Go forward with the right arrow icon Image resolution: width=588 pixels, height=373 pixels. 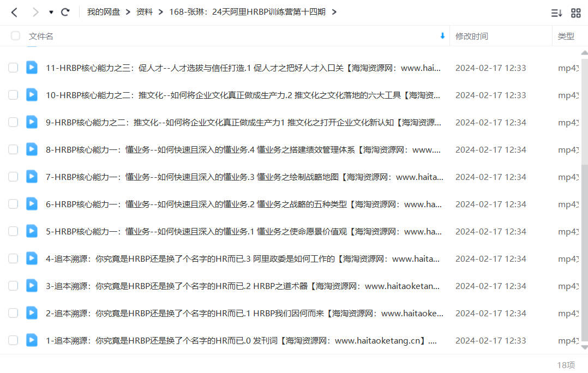(x=35, y=13)
